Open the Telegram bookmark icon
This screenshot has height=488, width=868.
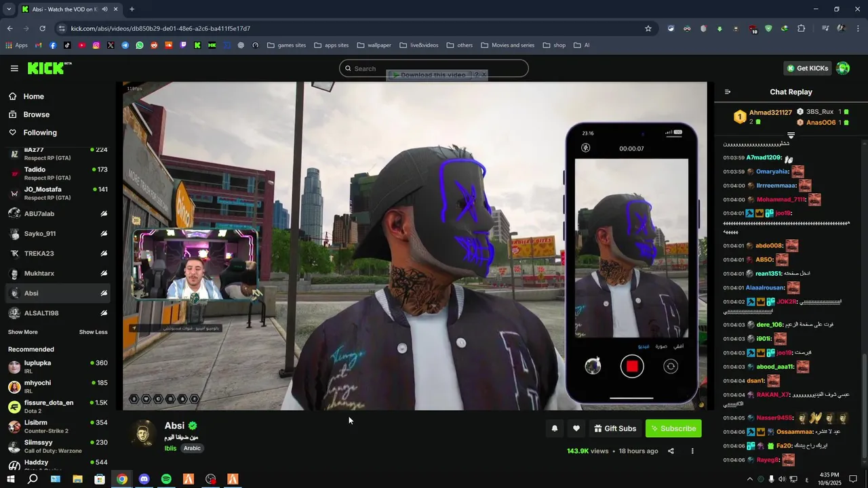(125, 45)
